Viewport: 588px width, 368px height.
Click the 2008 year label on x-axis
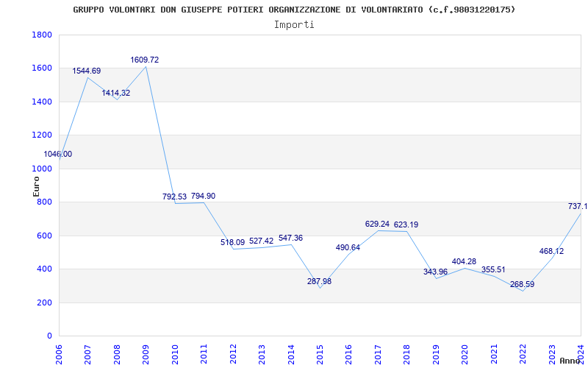117,354
